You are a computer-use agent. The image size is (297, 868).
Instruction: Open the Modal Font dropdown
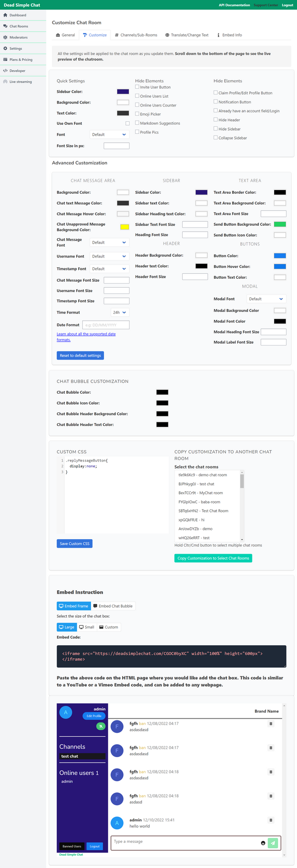tap(266, 299)
